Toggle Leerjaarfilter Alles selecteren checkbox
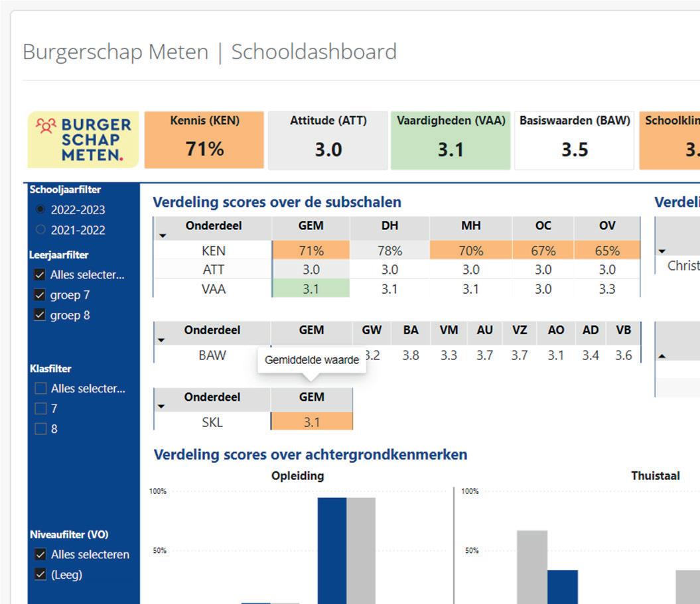 coord(40,274)
